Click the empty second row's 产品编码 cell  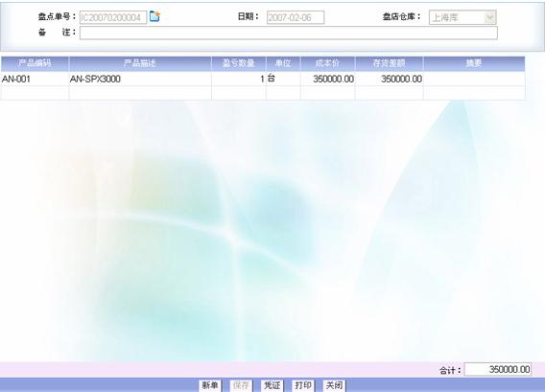[35, 93]
